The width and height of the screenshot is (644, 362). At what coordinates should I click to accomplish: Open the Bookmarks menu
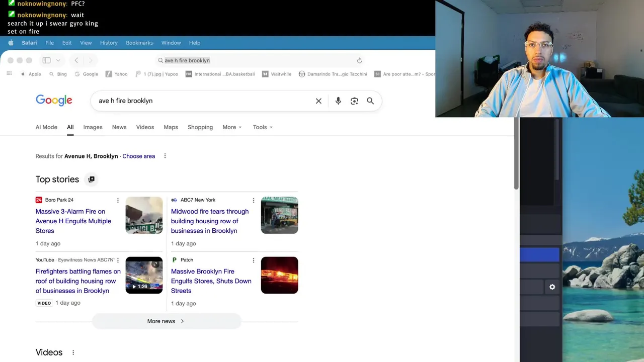tap(139, 43)
